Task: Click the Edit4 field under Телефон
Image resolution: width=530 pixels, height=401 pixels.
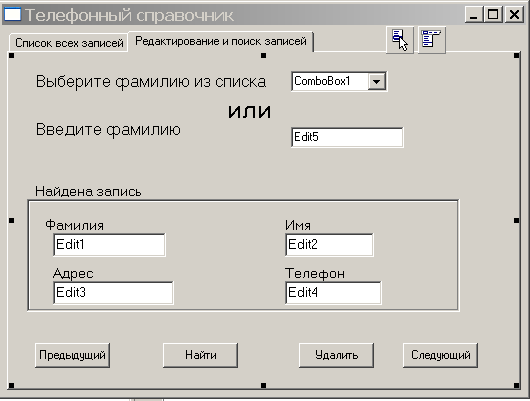Action: tap(333, 292)
